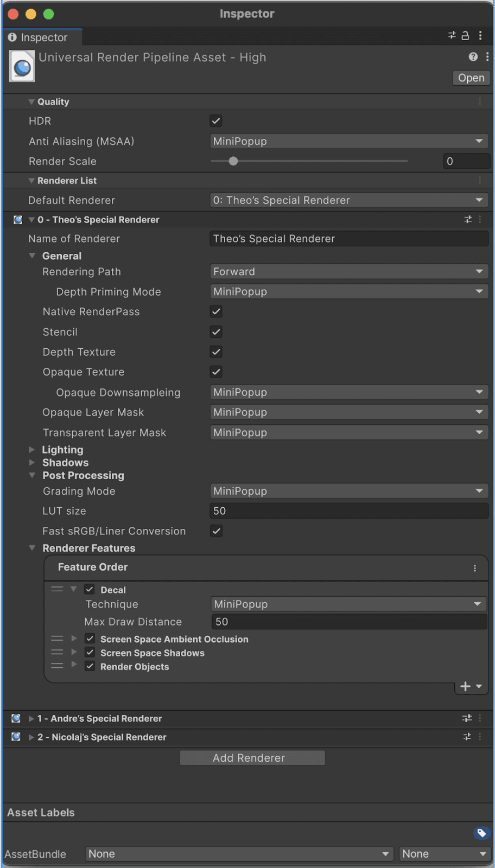This screenshot has height=868, width=495.
Task: Expand the Shadows foldout
Action: point(31,463)
